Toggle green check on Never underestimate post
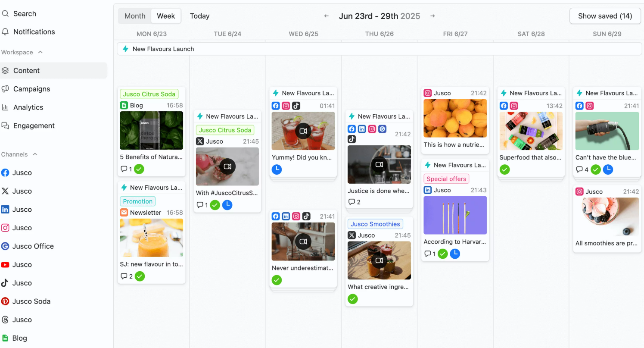 pyautogui.click(x=277, y=280)
